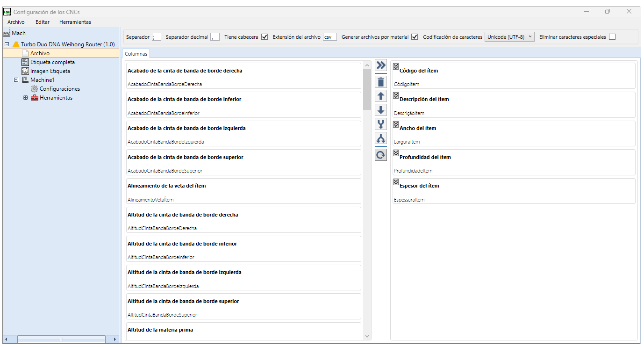The image size is (644, 347).
Task: Select Configuraciones tree item
Action: tap(60, 89)
